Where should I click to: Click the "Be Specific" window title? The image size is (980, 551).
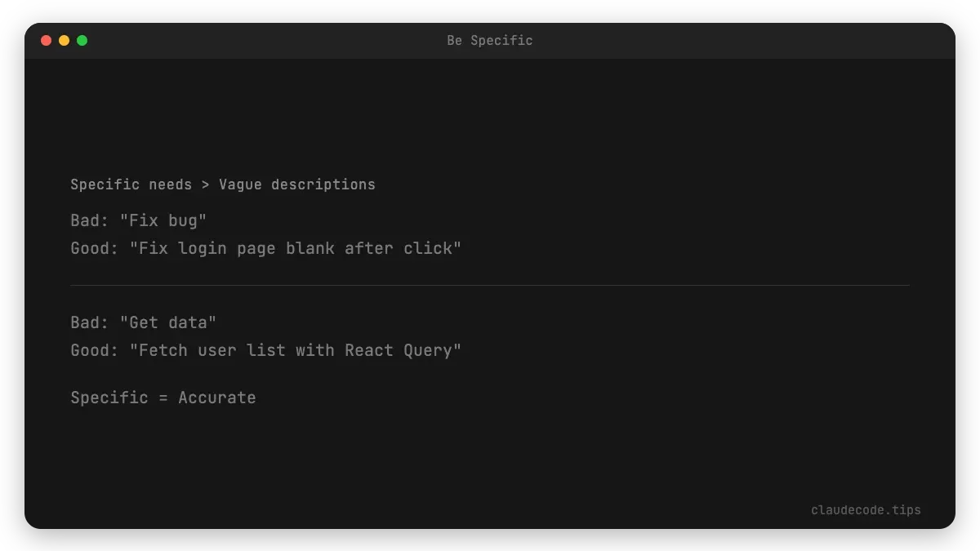coord(489,41)
